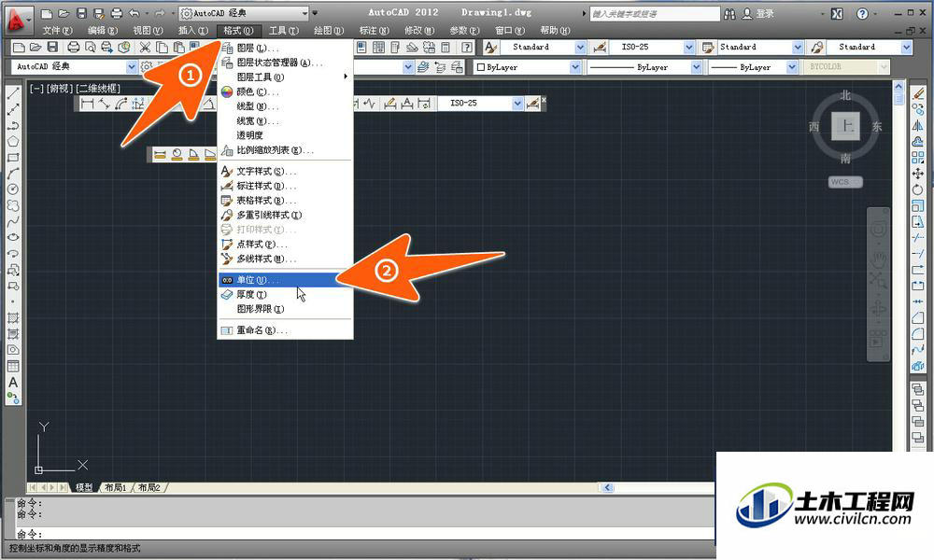This screenshot has height=560, width=934.
Task: Open the text style Standard dropdown
Action: [x=580, y=47]
